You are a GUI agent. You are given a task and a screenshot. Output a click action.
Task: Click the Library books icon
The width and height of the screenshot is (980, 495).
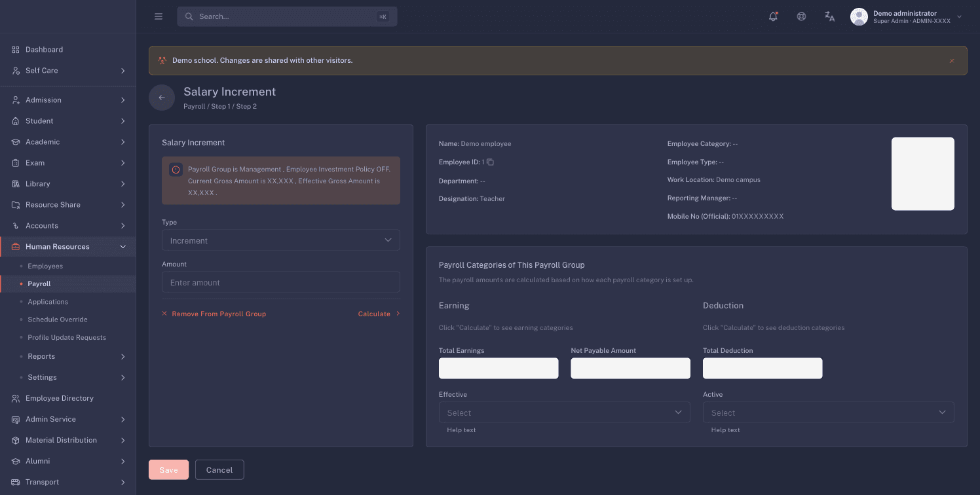click(x=16, y=184)
